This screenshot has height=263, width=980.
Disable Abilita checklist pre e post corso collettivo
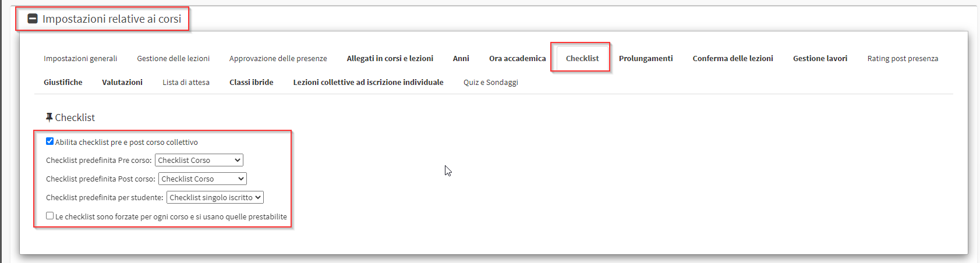49,141
